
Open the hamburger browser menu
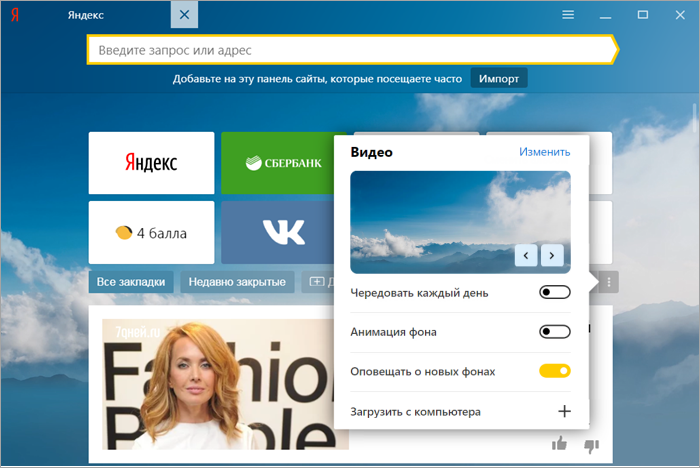pos(568,15)
